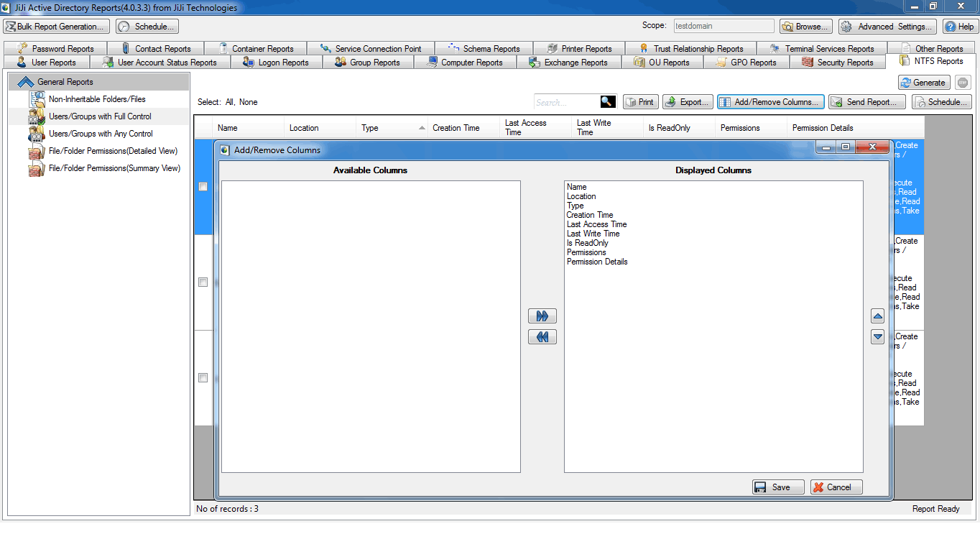980x552 pixels.
Task: Open the Exchange Reports tab
Action: 568,63
